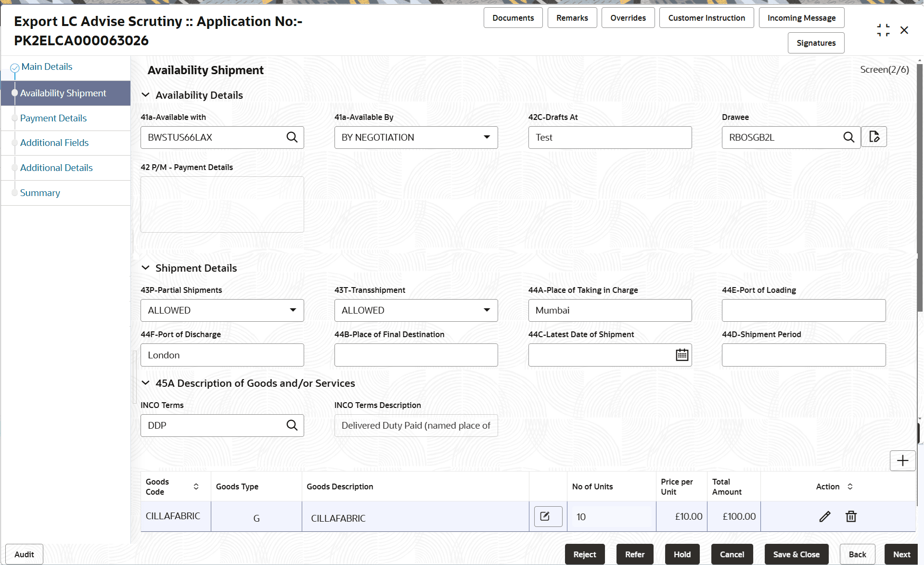Viewport: 924px width, 565px height.
Task: Open the Remarks panel
Action: [572, 17]
